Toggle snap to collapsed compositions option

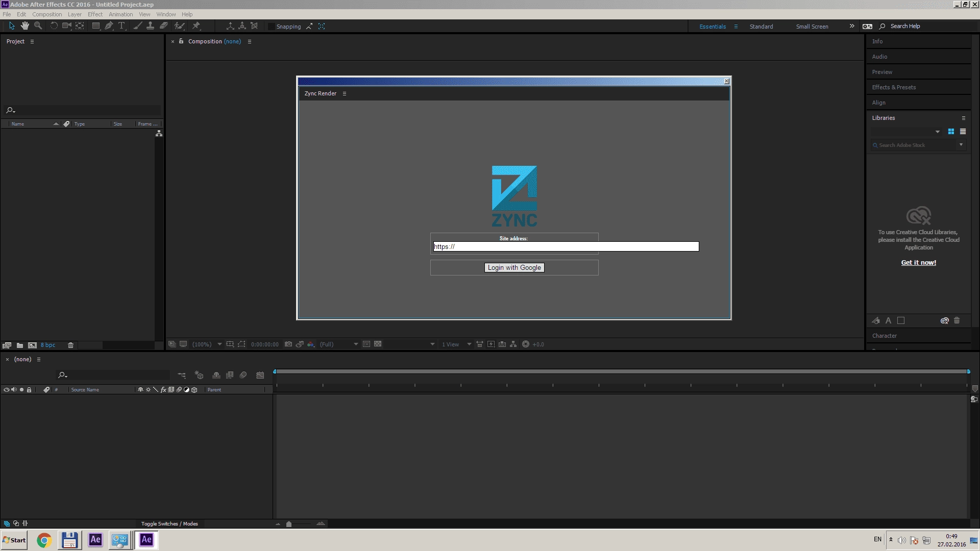tap(322, 26)
